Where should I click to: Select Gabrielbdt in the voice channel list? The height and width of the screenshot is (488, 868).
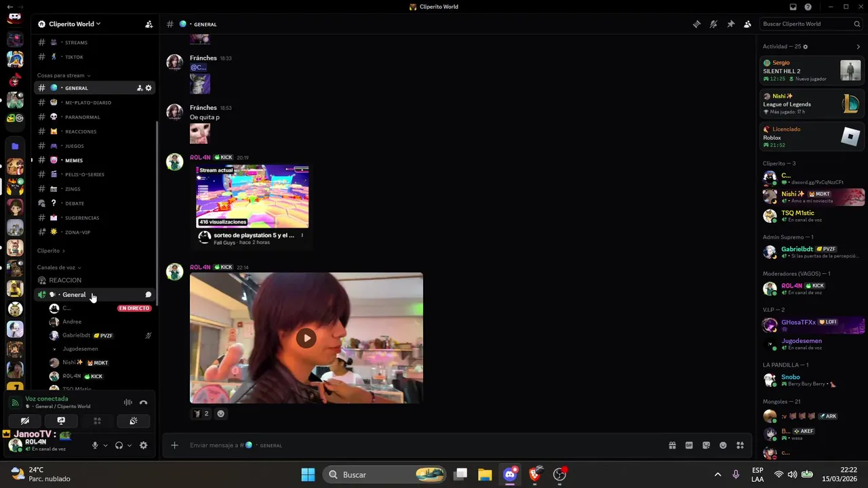pyautogui.click(x=100, y=335)
